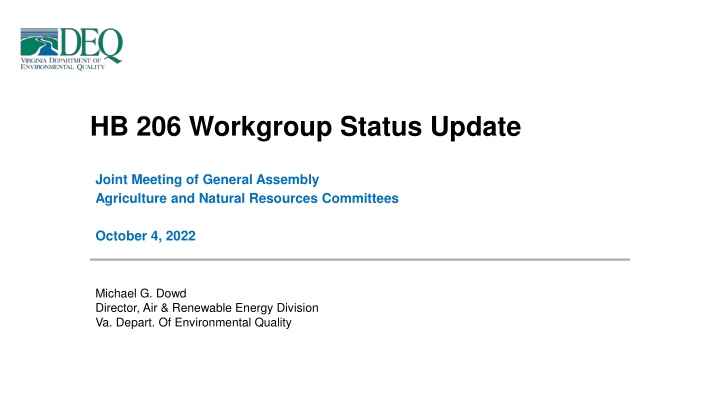Select Agriculture and Natural Resources Committees line

pyautogui.click(x=246, y=199)
